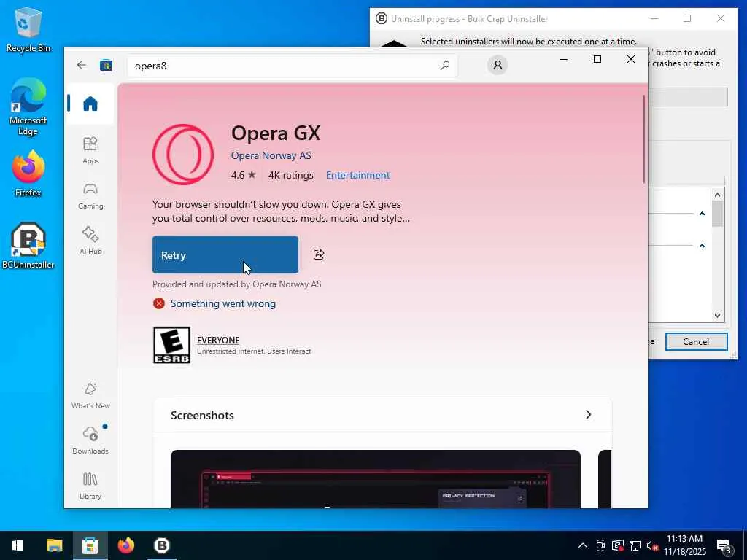Click the Bulk Crap Uninstaller title icon
Screen dimensions: 747x560
(x=381, y=18)
